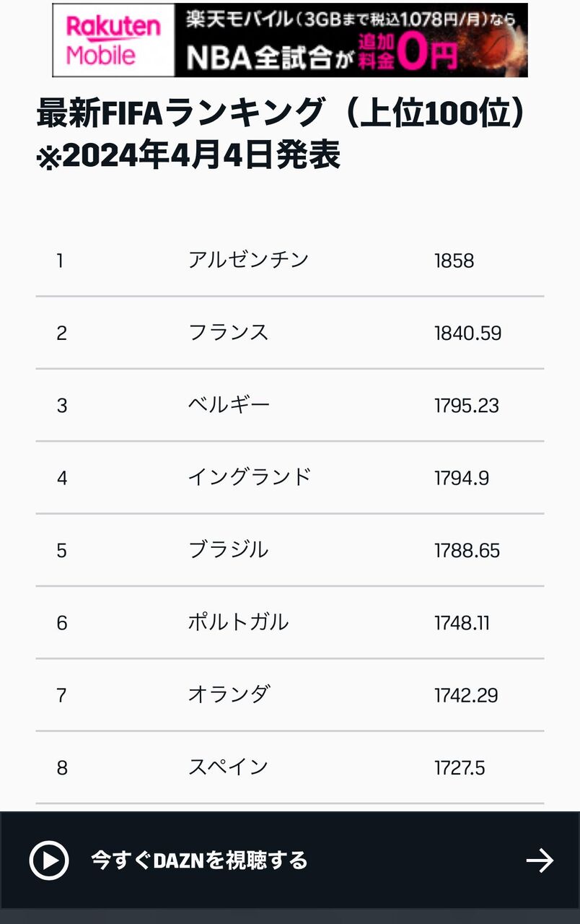Viewport: 580px width, 924px height.
Task: Click the 1840.59 points value
Action: tap(467, 333)
